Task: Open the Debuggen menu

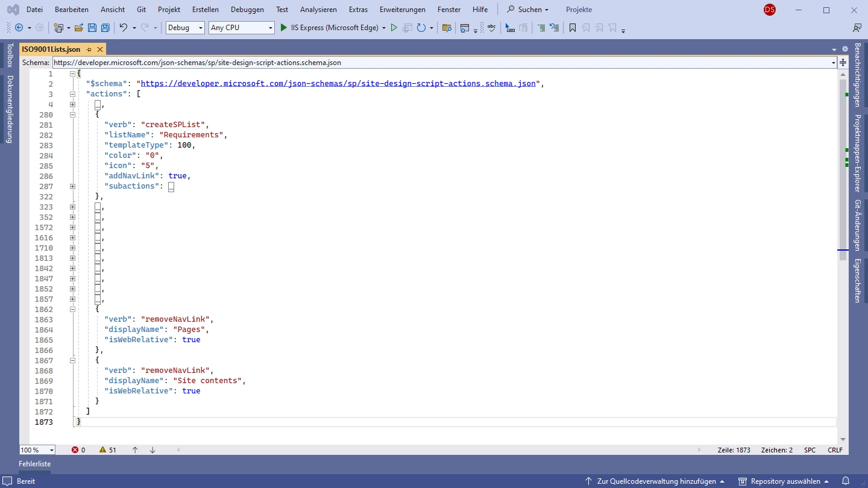Action: (x=247, y=10)
